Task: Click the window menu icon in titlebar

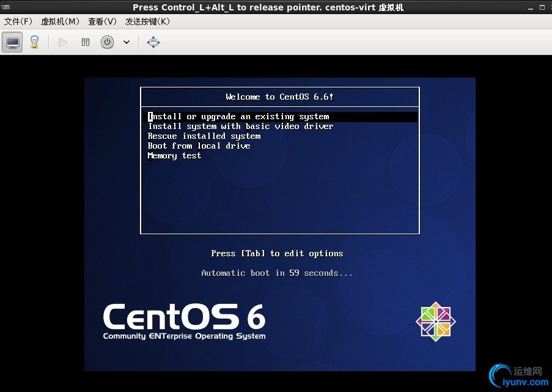Action: (6, 7)
